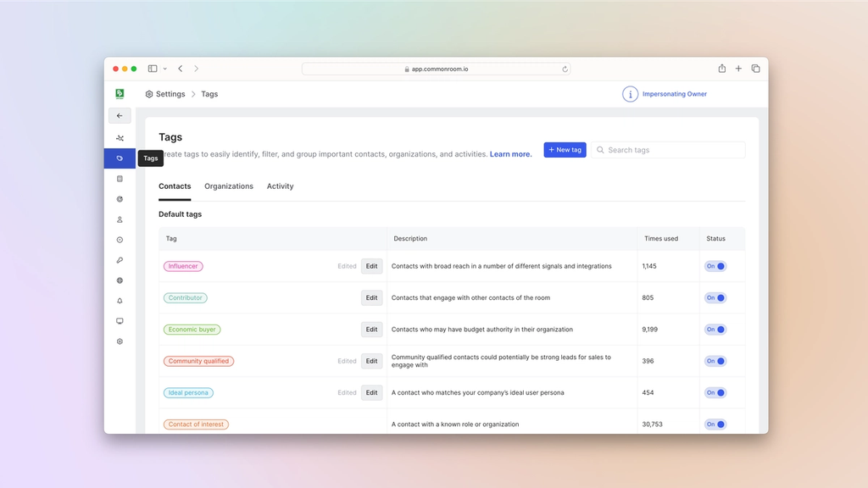Click the back arrow button in sidebar
Screen dimensions: 868x488
coord(120,115)
